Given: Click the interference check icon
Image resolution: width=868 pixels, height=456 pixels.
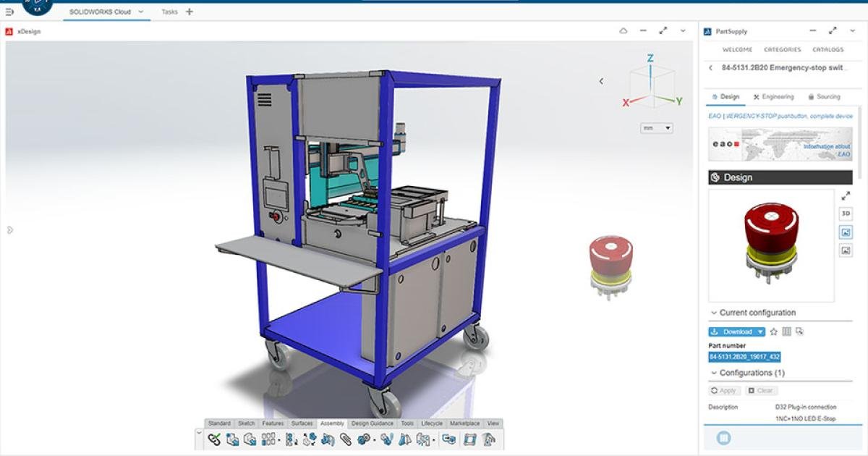Looking at the screenshot, I should click(x=387, y=439).
